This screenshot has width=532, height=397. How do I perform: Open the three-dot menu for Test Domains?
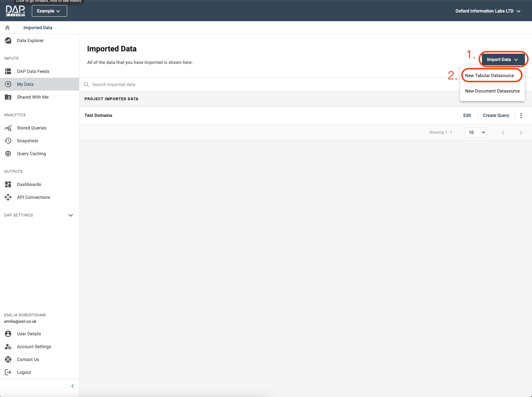pyautogui.click(x=521, y=116)
